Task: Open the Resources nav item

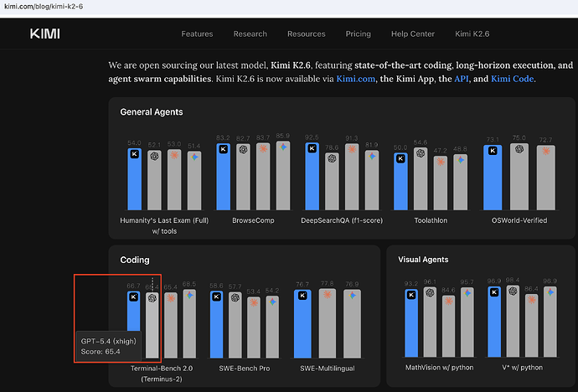Action: 307,34
